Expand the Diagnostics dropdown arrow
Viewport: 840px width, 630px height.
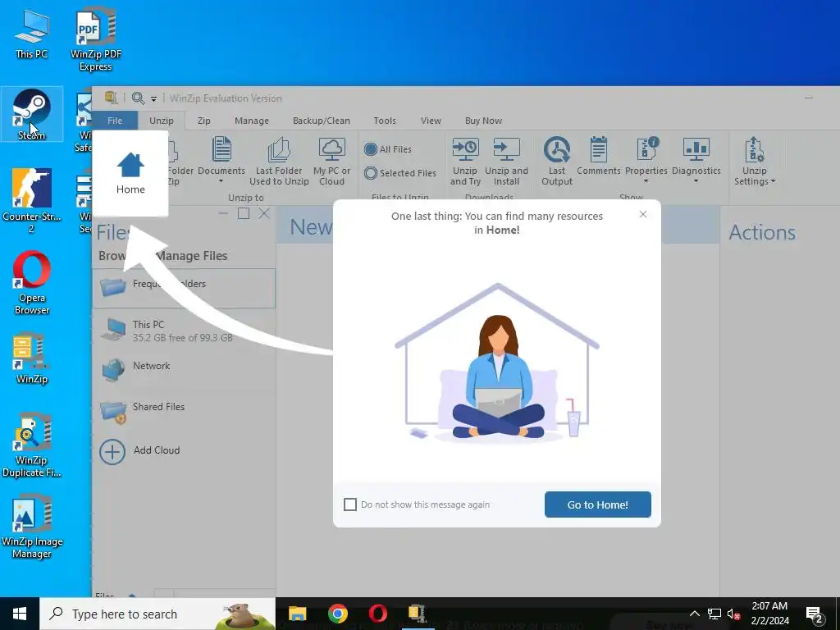(696, 181)
